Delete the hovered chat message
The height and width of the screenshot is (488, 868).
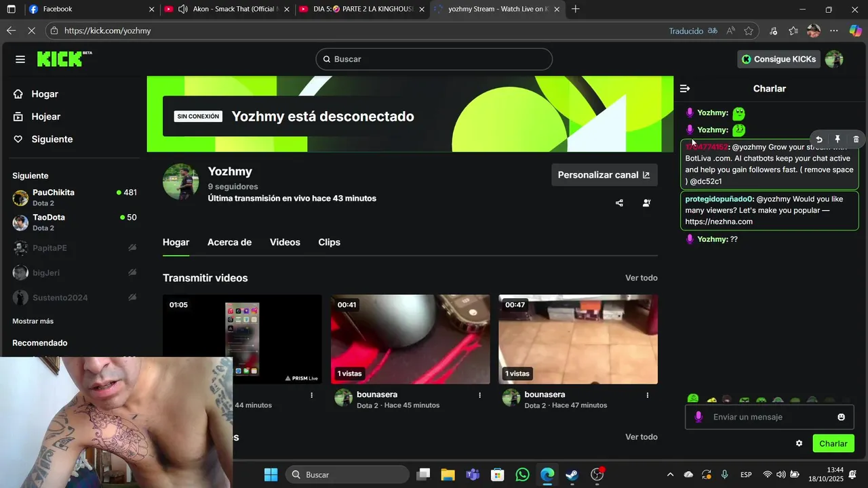856,139
